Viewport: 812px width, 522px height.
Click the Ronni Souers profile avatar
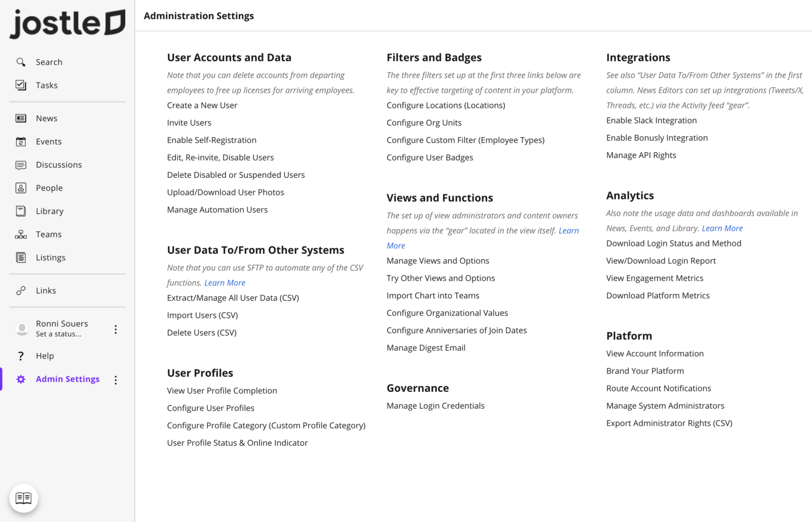[x=22, y=328]
